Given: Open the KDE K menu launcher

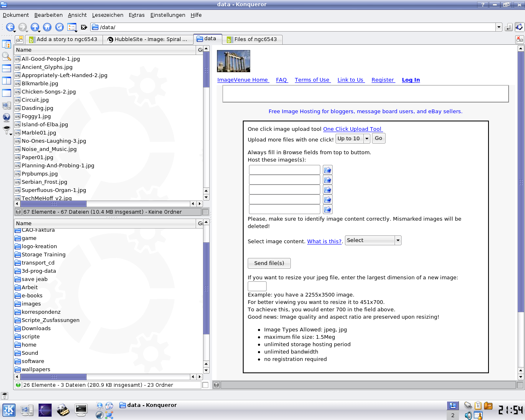Looking at the screenshot, I should click(9, 410).
